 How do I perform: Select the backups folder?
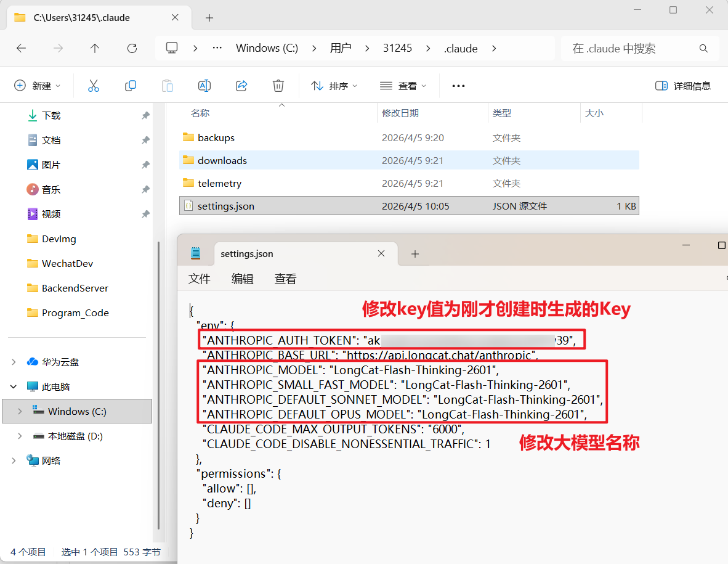[x=409, y=137]
